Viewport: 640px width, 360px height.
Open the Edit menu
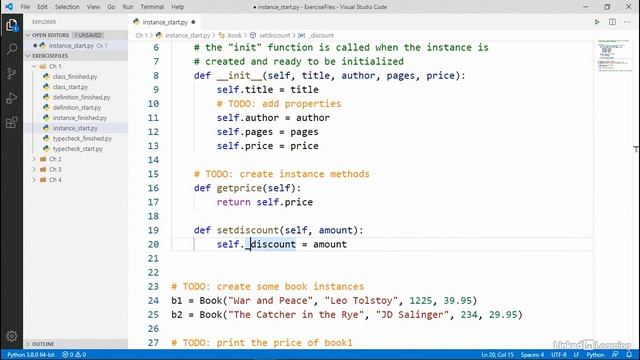pyautogui.click(x=42, y=7)
